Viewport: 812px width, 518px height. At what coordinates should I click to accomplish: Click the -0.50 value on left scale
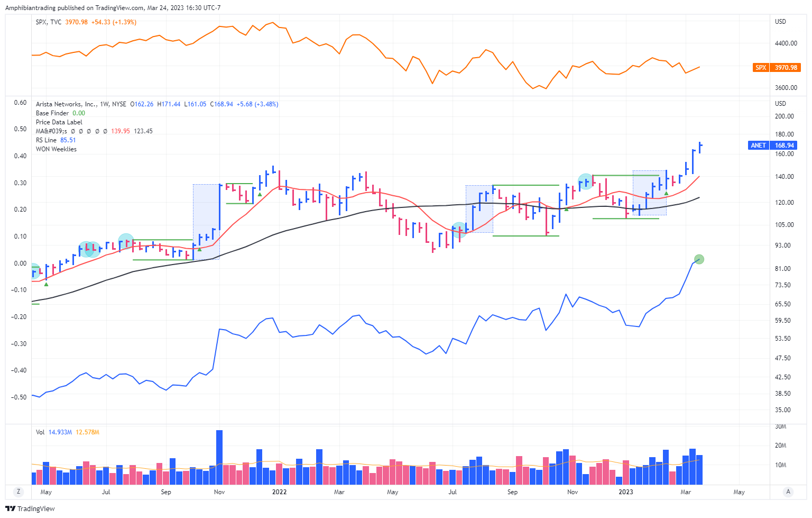(x=19, y=397)
